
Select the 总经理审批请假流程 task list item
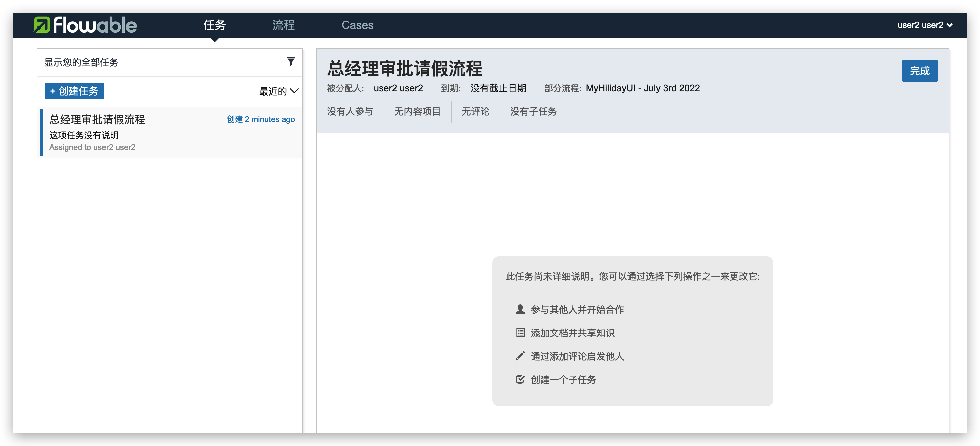coord(171,132)
